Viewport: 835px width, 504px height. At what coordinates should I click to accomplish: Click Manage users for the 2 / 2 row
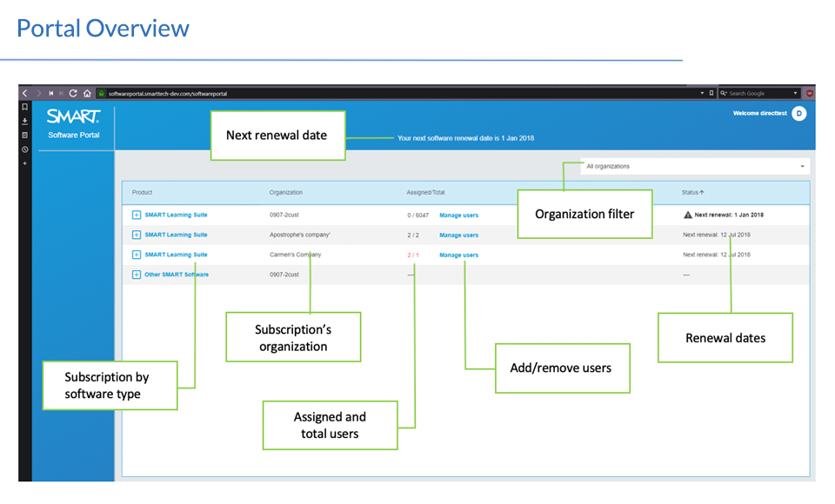click(x=459, y=235)
